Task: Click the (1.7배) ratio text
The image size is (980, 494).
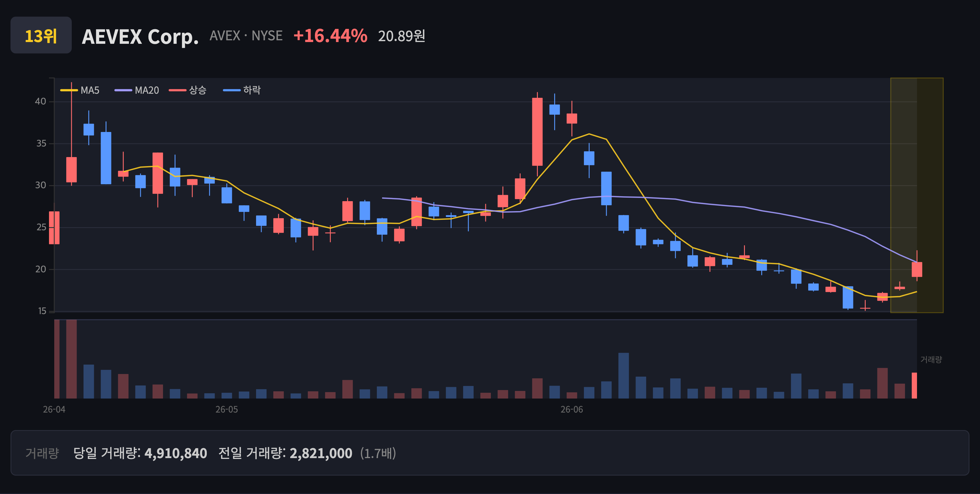Action: click(378, 453)
